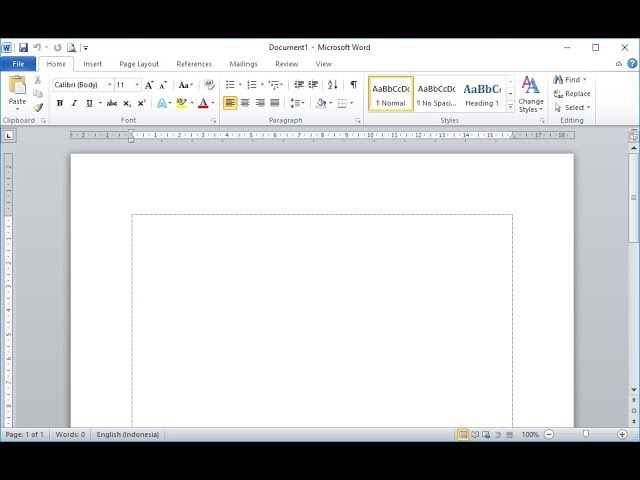Click the Cut scissors icon
The image size is (640, 480).
click(38, 80)
